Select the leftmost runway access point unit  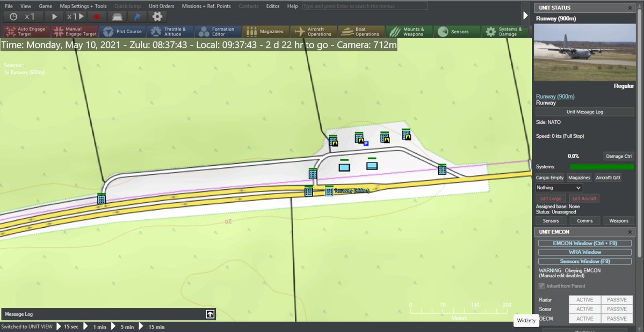pyautogui.click(x=102, y=199)
